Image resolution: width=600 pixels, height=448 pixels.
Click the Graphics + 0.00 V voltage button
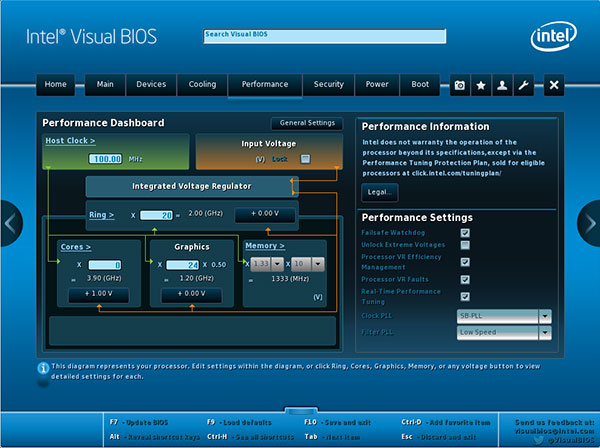(x=191, y=294)
